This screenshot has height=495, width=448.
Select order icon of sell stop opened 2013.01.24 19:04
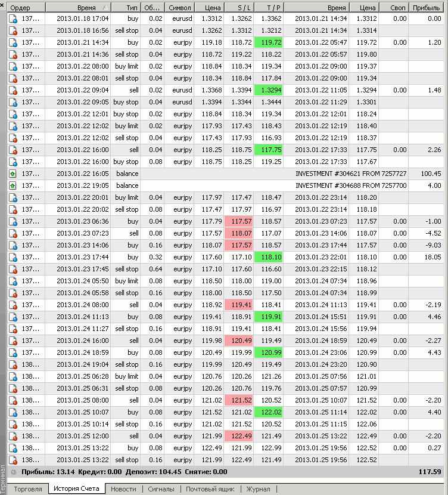coord(13,365)
